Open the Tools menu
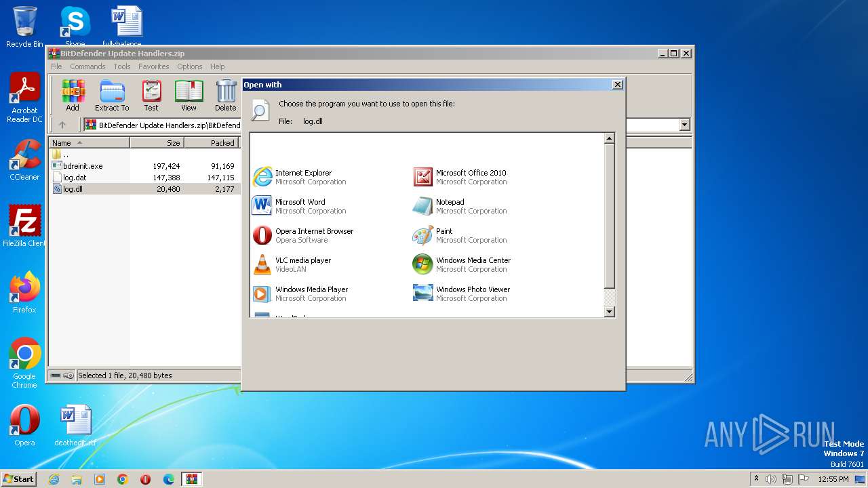The width and height of the screenshot is (868, 488). 122,66
